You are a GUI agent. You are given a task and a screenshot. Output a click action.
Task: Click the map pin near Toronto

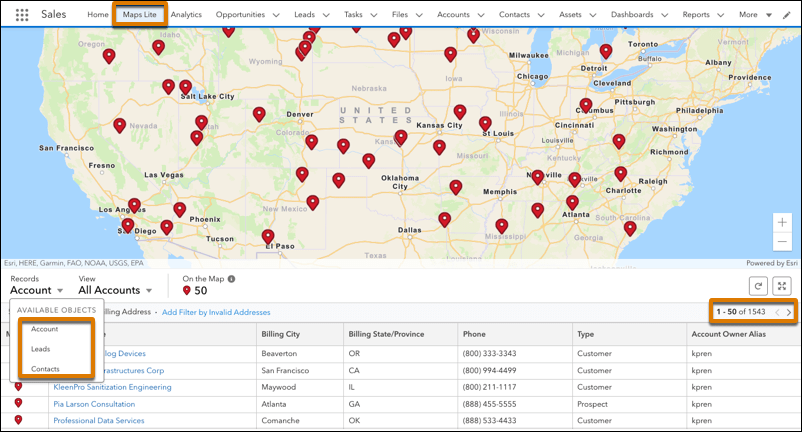(606, 52)
